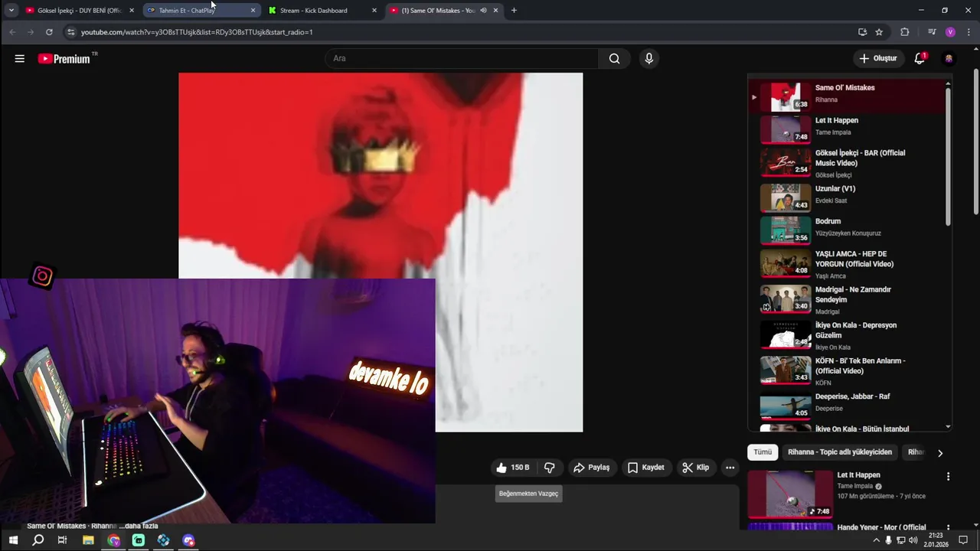Click the YouTube search field 'Ara'
Image resolution: width=980 pixels, height=551 pixels.
[x=462, y=58]
